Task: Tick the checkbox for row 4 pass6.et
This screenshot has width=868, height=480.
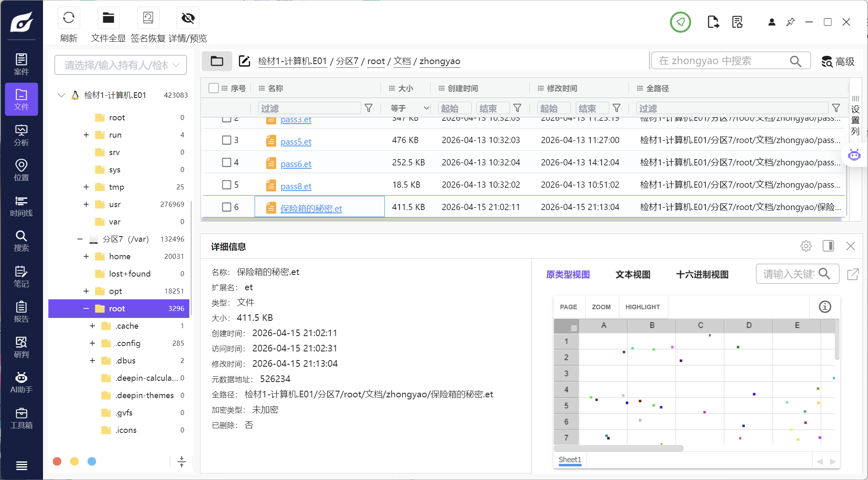Action: [227, 162]
